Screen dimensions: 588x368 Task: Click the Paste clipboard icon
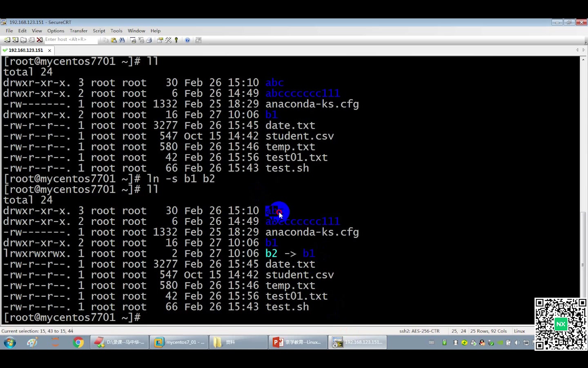114,40
